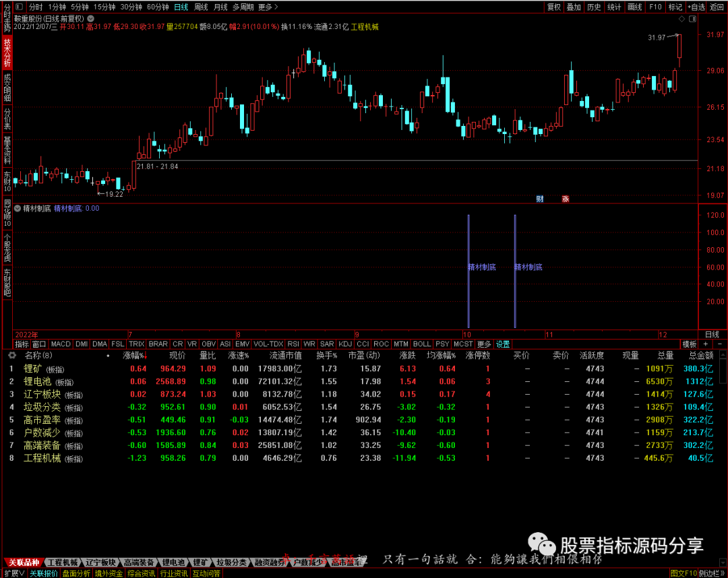Open the 个股龙虎 sidebar tab
728x578 pixels.
pyautogui.click(x=7, y=247)
